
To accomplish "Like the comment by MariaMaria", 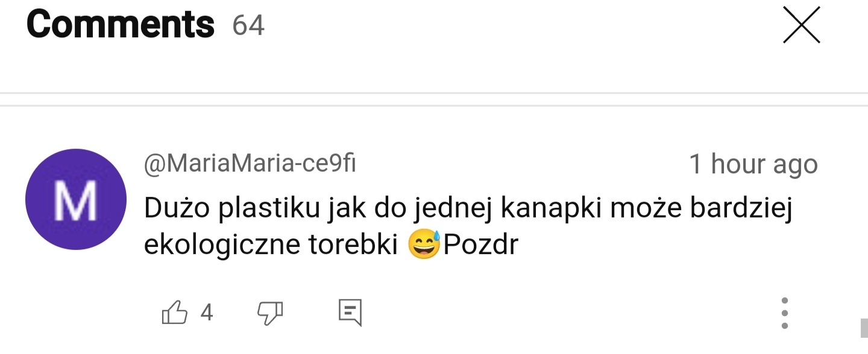I will pyautogui.click(x=175, y=313).
